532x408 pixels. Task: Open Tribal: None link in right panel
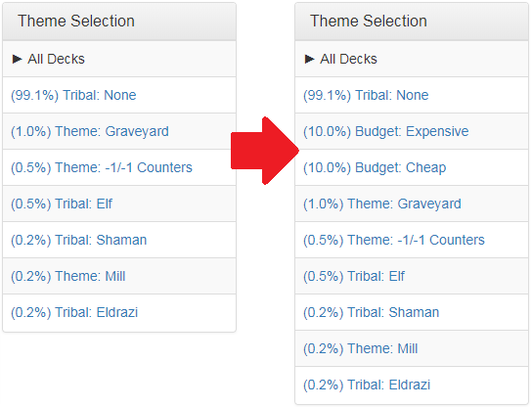[366, 95]
